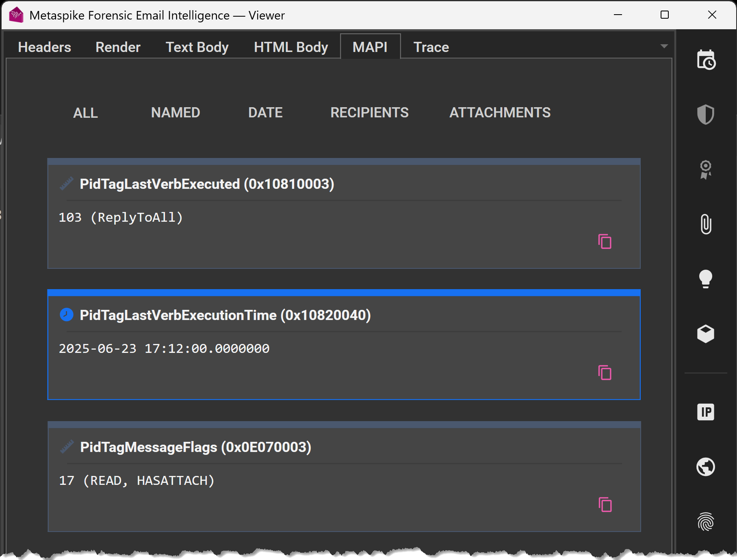
Task: Filter by NAMED properties
Action: click(x=176, y=112)
